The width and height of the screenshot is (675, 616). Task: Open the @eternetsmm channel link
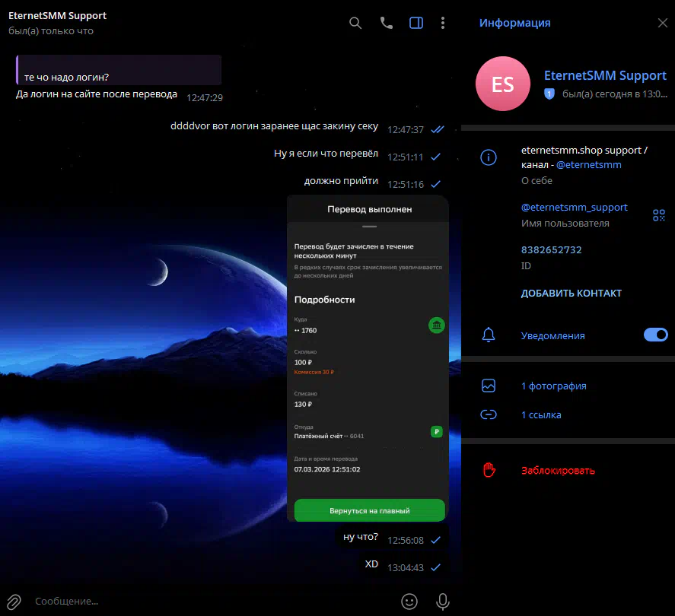point(588,164)
